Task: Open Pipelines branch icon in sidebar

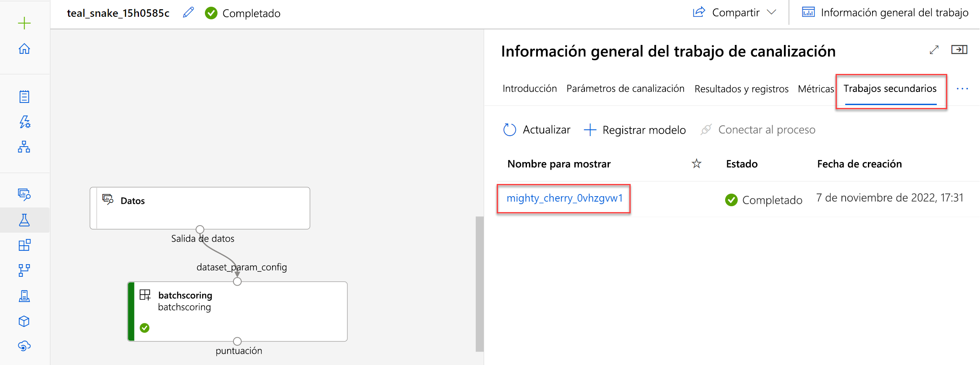Action: 24,270
